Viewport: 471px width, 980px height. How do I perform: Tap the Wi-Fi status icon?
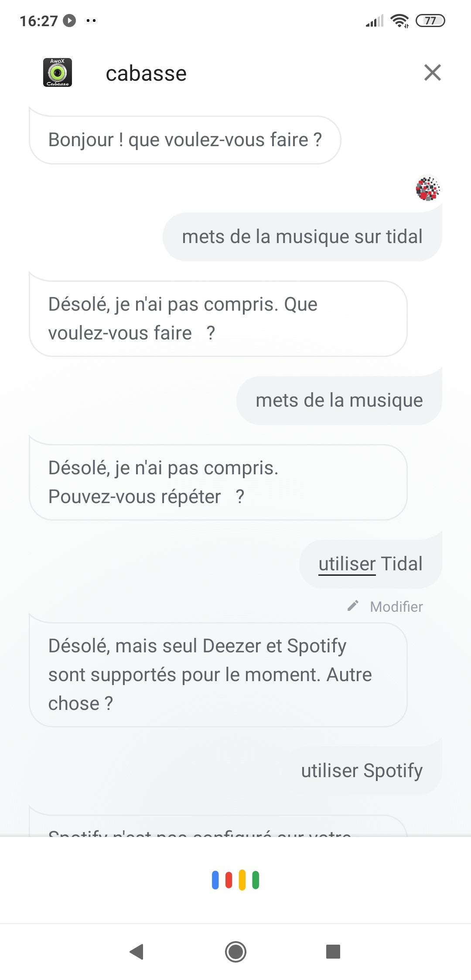[x=399, y=21]
